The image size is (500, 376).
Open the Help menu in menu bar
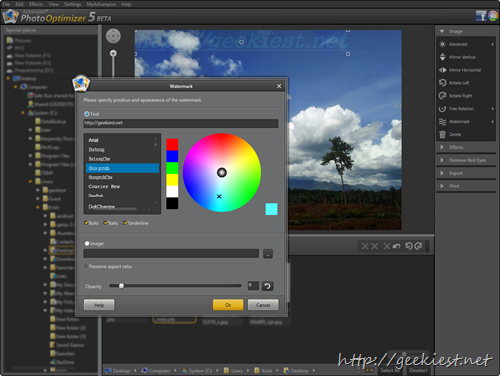[126, 4]
